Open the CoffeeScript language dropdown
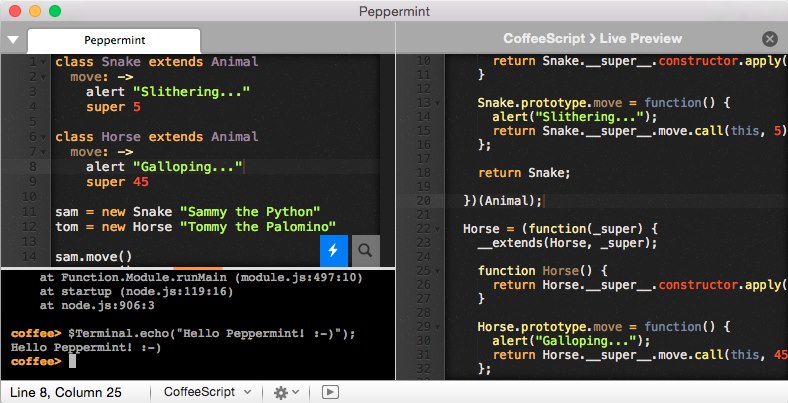The width and height of the screenshot is (788, 403). pos(208,392)
